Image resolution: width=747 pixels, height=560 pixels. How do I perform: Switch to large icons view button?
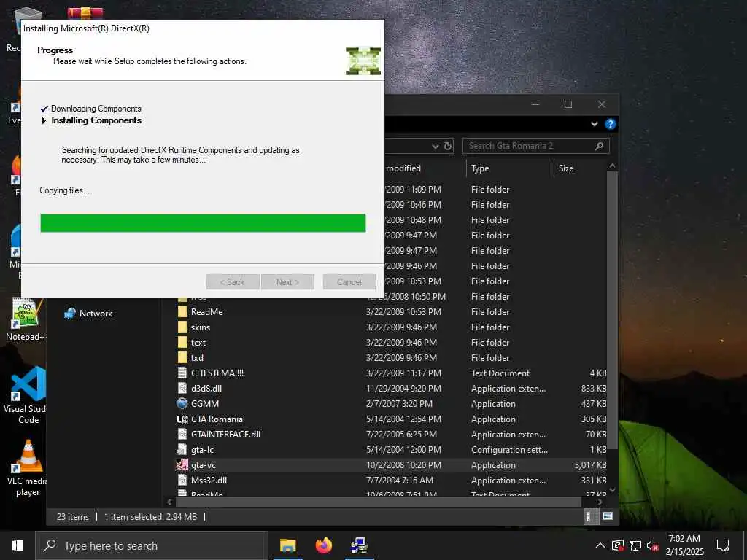coord(608,516)
